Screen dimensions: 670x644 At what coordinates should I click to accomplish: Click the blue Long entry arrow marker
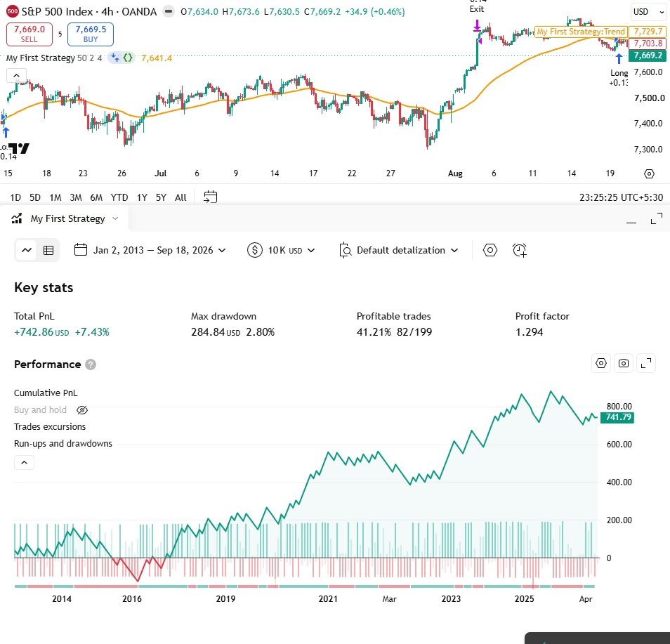coord(619,58)
